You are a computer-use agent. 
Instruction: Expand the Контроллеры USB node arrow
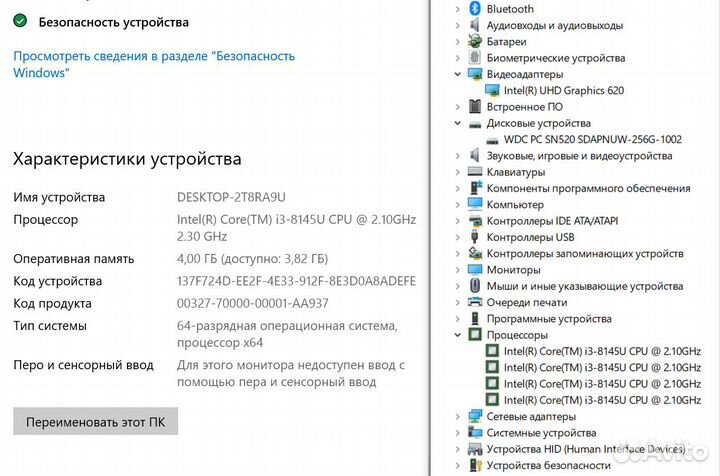click(x=457, y=237)
